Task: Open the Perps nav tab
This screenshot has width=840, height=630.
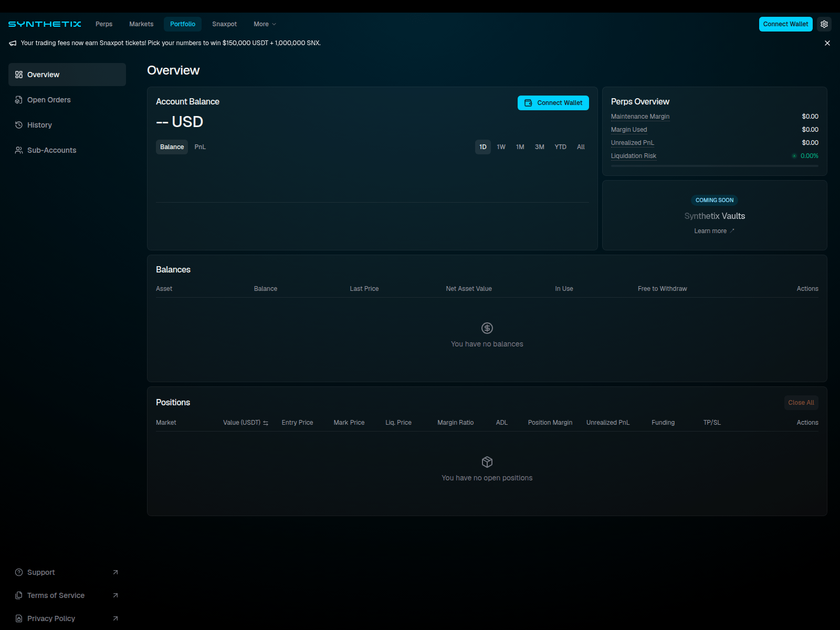Action: [x=104, y=24]
